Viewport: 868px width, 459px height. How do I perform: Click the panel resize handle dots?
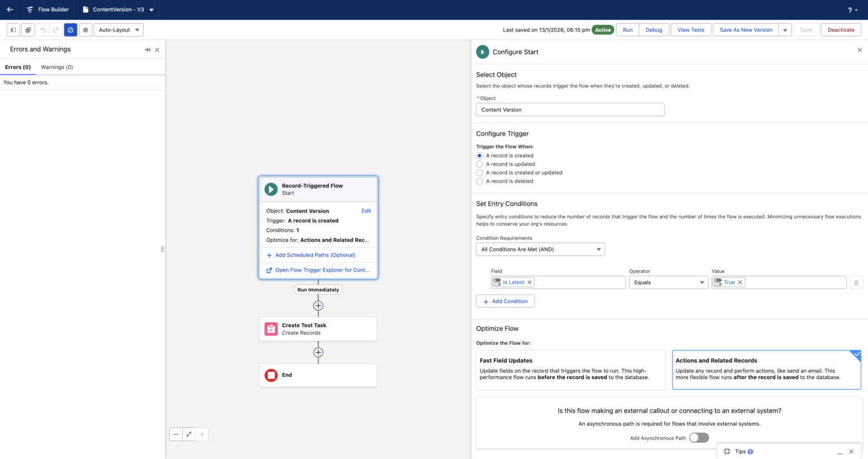162,249
